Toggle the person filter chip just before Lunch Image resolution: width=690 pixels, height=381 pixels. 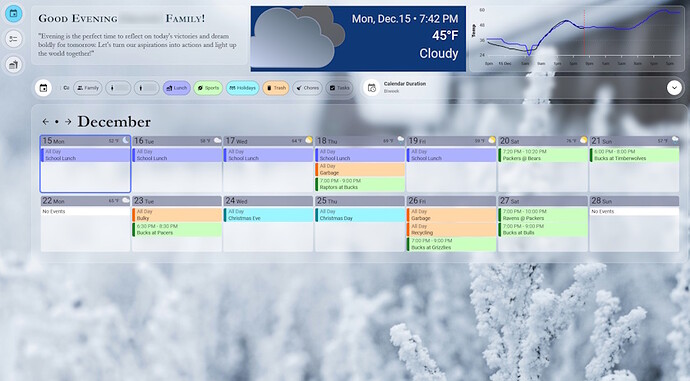click(147, 88)
